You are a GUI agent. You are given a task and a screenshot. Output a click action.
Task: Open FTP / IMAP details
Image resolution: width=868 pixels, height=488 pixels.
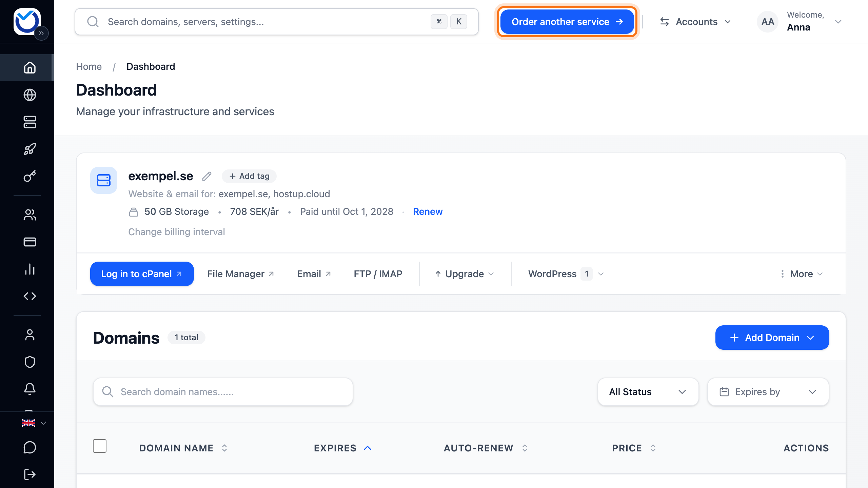coord(378,274)
